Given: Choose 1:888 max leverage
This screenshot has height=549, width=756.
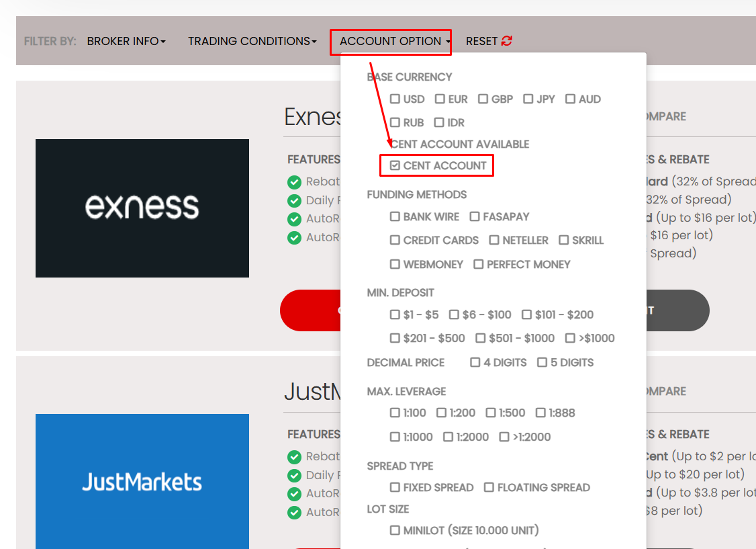Looking at the screenshot, I should (540, 413).
